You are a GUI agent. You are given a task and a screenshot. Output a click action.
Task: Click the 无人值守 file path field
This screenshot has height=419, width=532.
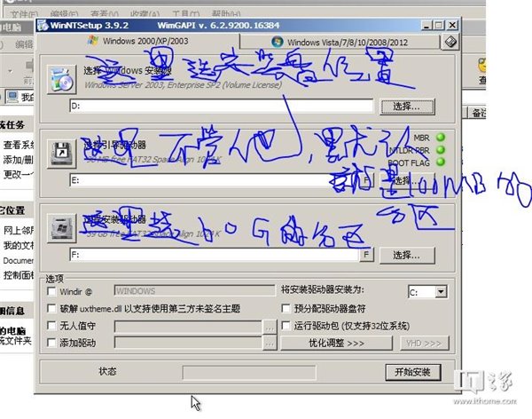point(188,327)
